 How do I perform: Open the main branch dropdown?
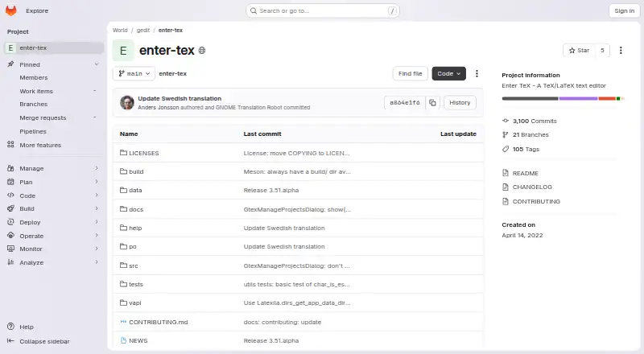(134, 73)
